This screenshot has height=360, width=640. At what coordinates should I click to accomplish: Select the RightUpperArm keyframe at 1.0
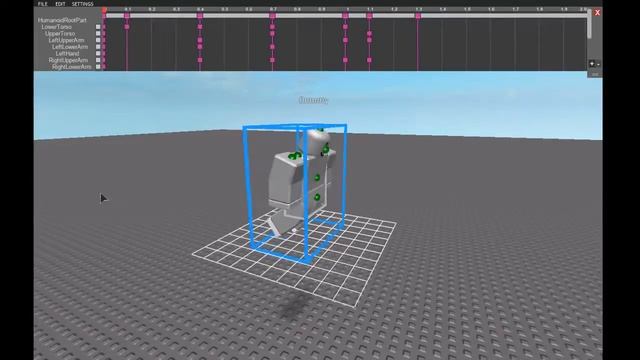tap(345, 60)
